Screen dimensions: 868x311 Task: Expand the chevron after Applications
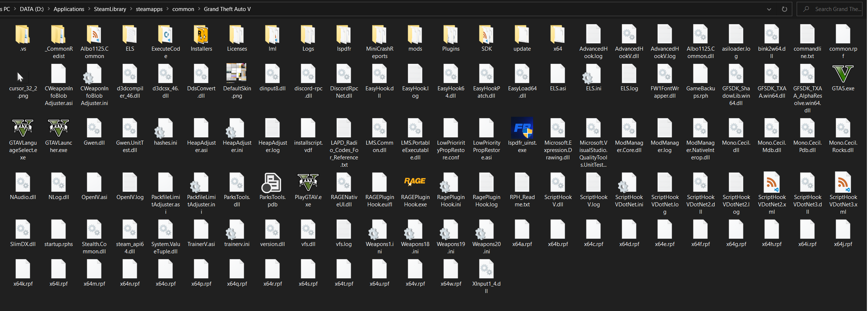click(x=89, y=9)
